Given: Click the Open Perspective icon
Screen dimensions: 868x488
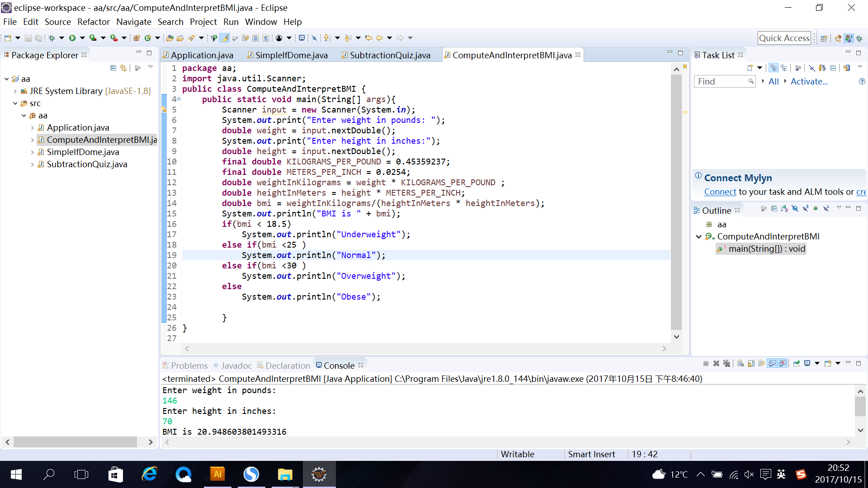Looking at the screenshot, I should (824, 38).
